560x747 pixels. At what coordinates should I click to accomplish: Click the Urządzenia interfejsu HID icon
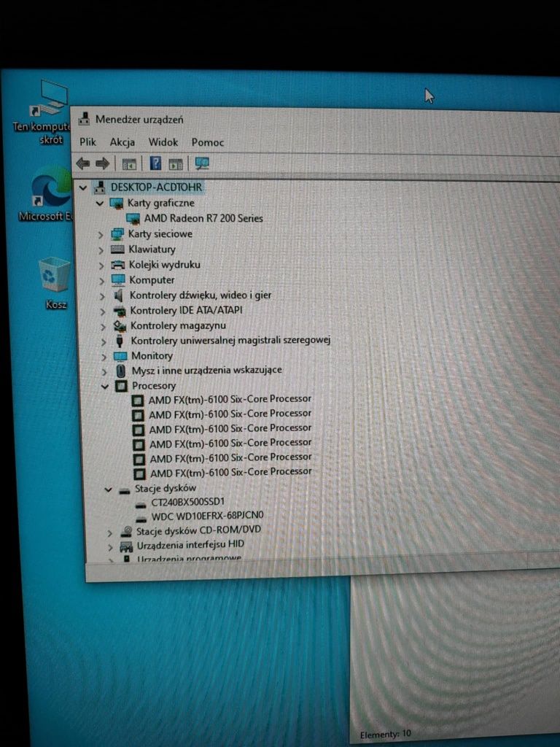pos(126,546)
